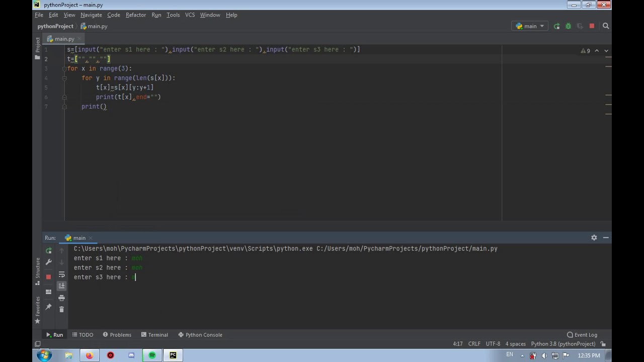Stop process with Run panel red square

tap(48, 277)
